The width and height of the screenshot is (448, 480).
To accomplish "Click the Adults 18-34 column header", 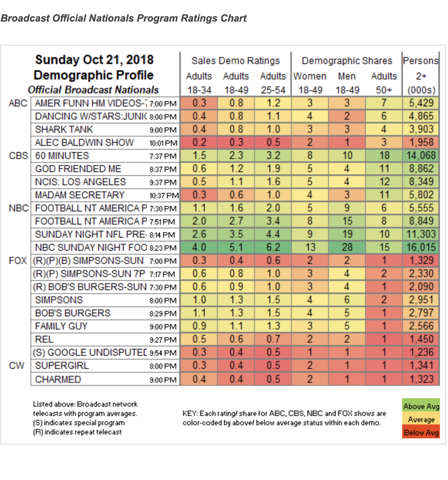I will click(x=199, y=83).
